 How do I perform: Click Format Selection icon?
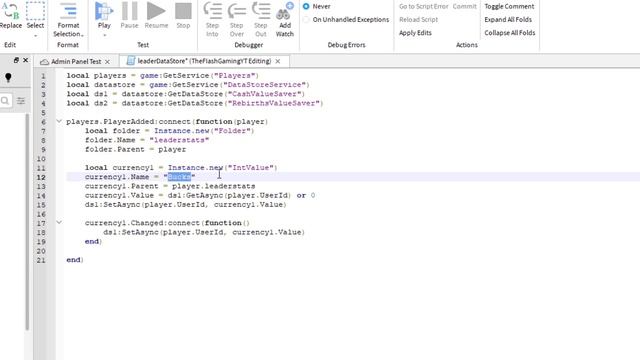(68, 11)
